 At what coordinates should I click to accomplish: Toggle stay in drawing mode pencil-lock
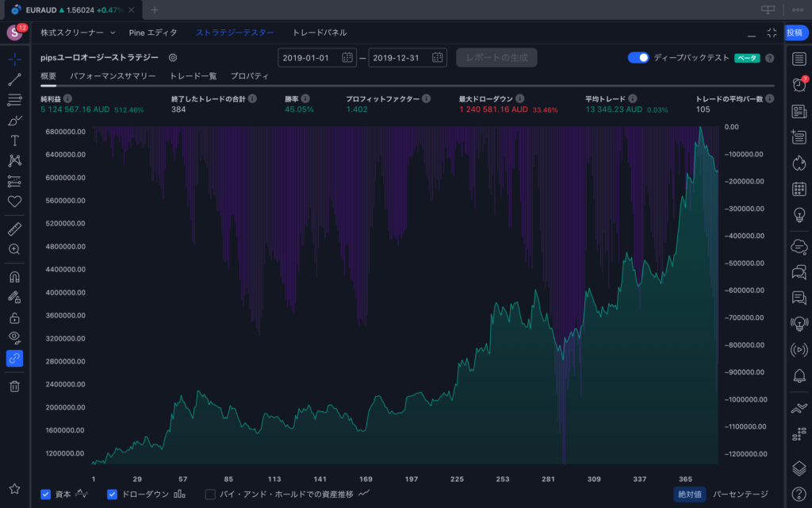pyautogui.click(x=14, y=297)
